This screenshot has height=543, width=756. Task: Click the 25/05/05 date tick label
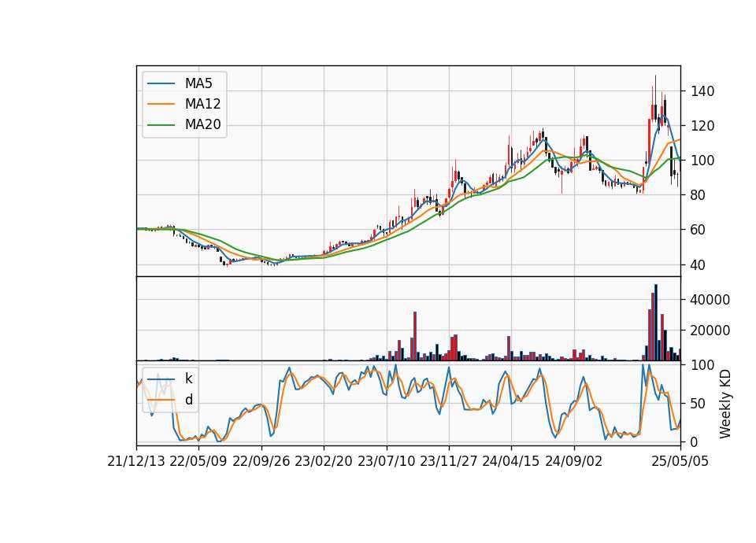(680, 462)
